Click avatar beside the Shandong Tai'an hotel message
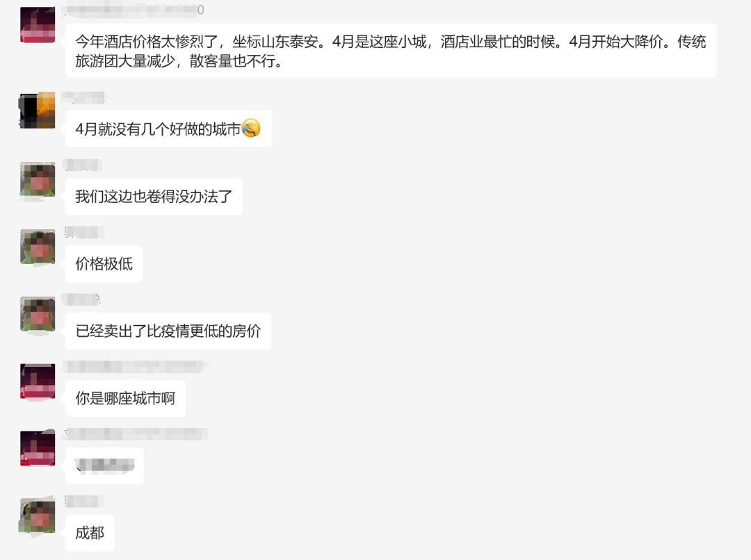This screenshot has height=560, width=751. coord(38,25)
